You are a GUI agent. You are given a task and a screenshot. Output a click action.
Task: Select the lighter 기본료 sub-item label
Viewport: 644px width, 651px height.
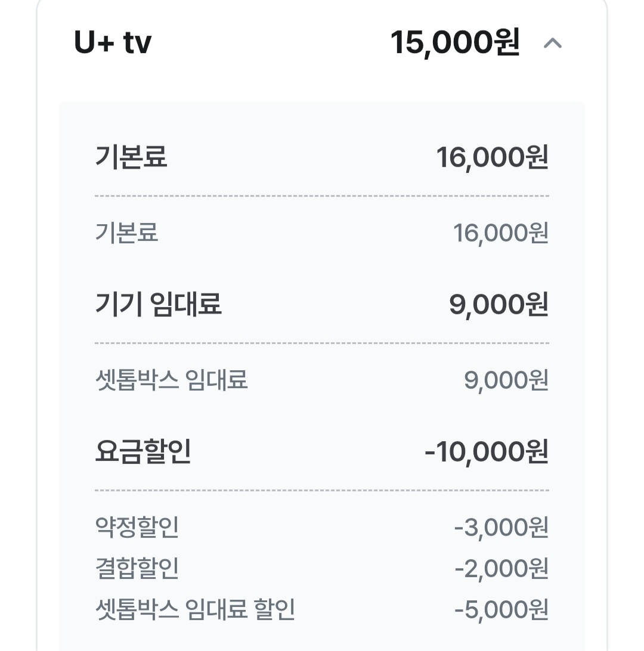coord(126,232)
